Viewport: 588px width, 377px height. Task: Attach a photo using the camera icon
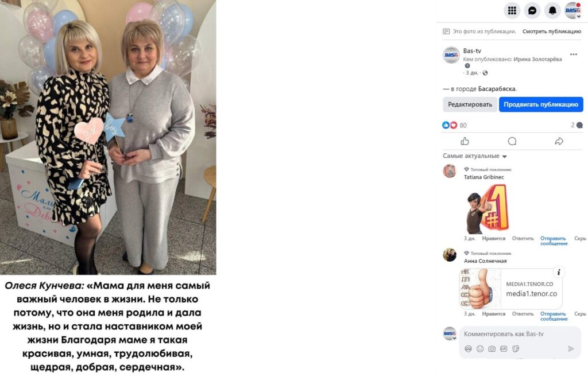492,349
